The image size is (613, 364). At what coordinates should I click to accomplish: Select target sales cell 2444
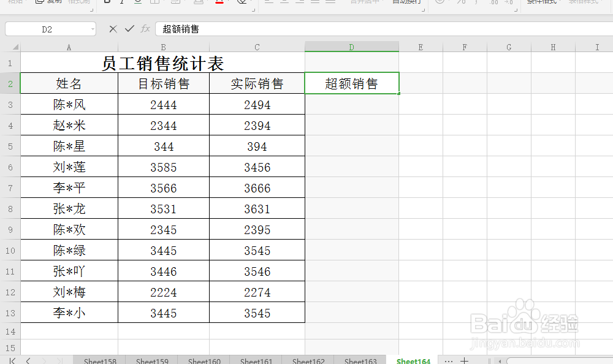[x=164, y=104]
